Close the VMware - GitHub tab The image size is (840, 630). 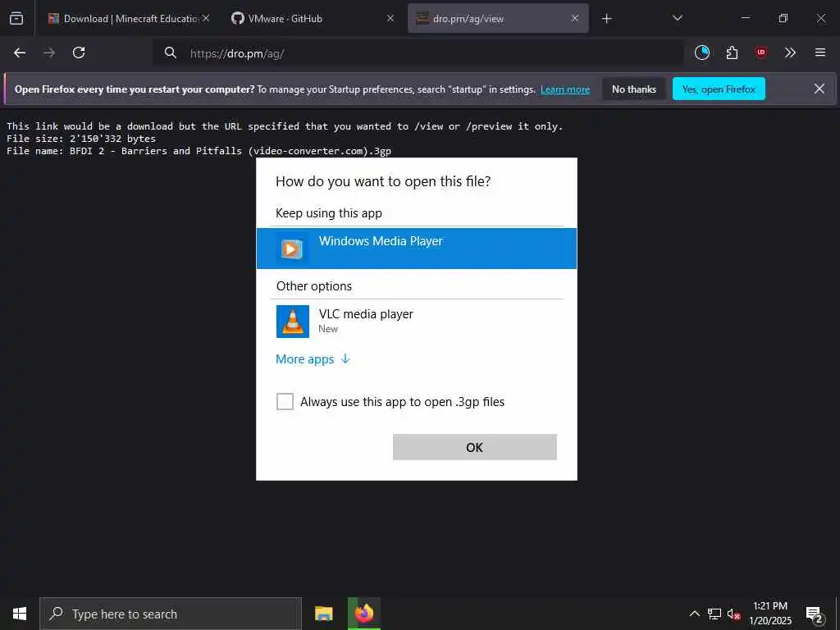390,18
